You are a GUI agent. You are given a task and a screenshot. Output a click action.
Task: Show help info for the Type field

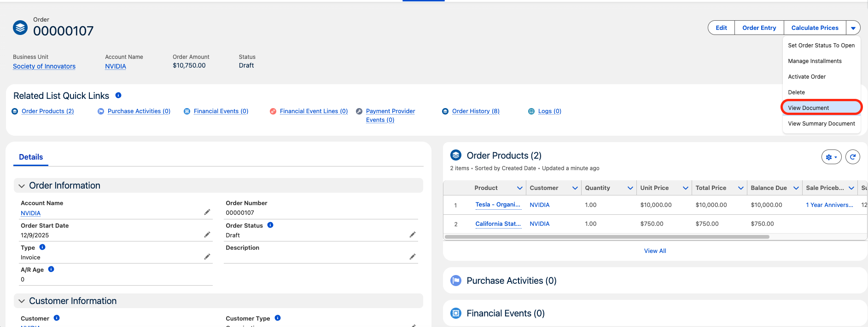(42, 247)
